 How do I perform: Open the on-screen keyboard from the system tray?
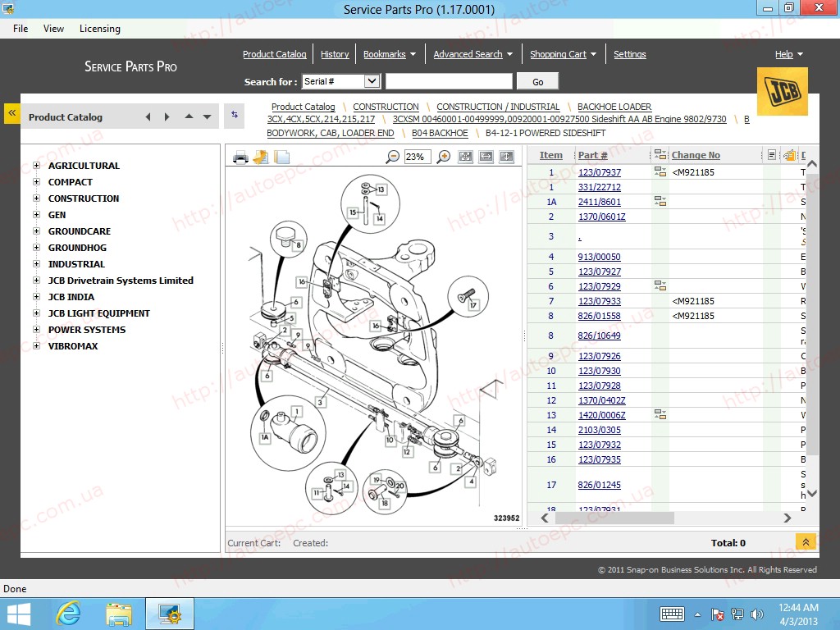(672, 614)
